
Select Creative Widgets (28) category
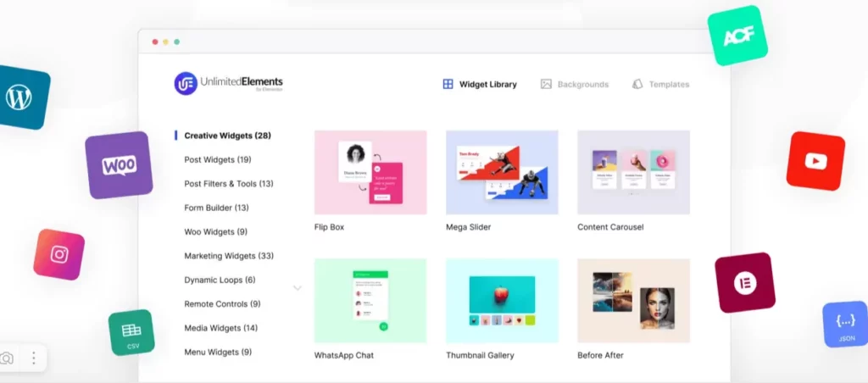click(227, 136)
